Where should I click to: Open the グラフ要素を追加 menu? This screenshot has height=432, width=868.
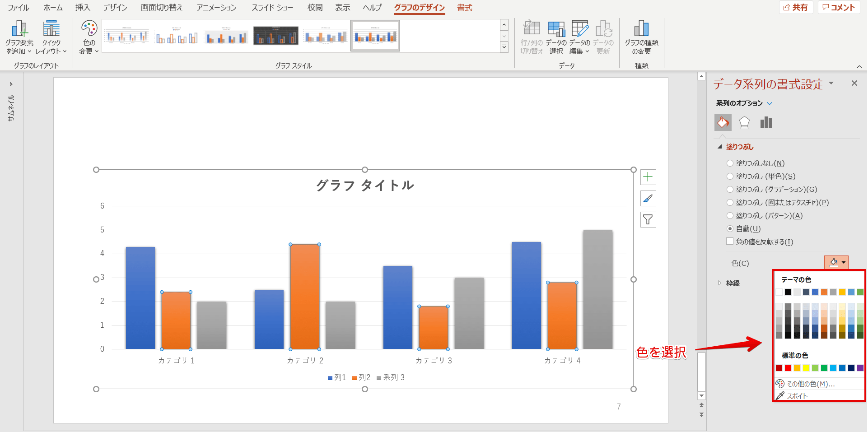coord(19,38)
